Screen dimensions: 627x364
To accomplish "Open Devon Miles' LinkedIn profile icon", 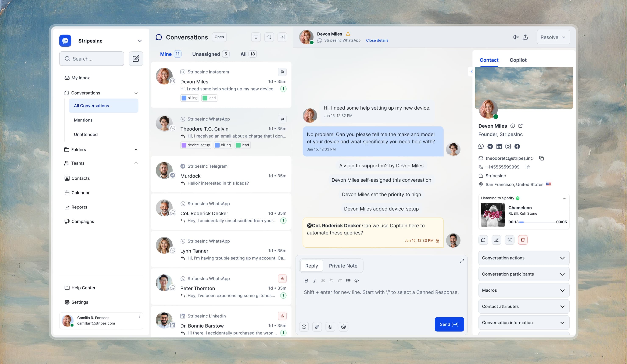I will click(499, 146).
